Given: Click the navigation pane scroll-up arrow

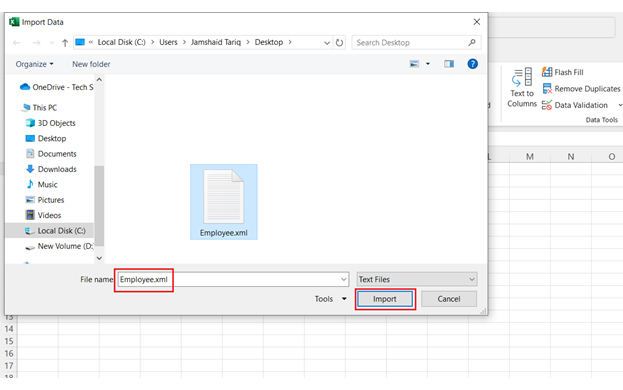Looking at the screenshot, I should click(99, 79).
